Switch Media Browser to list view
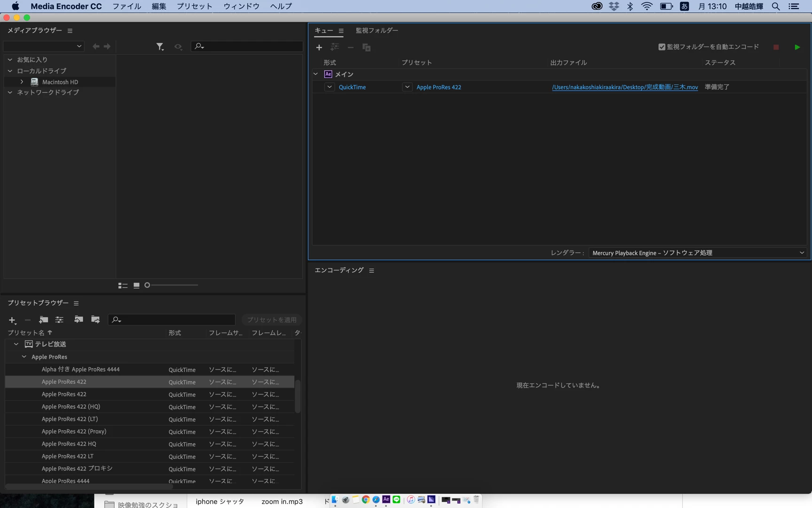This screenshot has height=508, width=812. [x=123, y=286]
